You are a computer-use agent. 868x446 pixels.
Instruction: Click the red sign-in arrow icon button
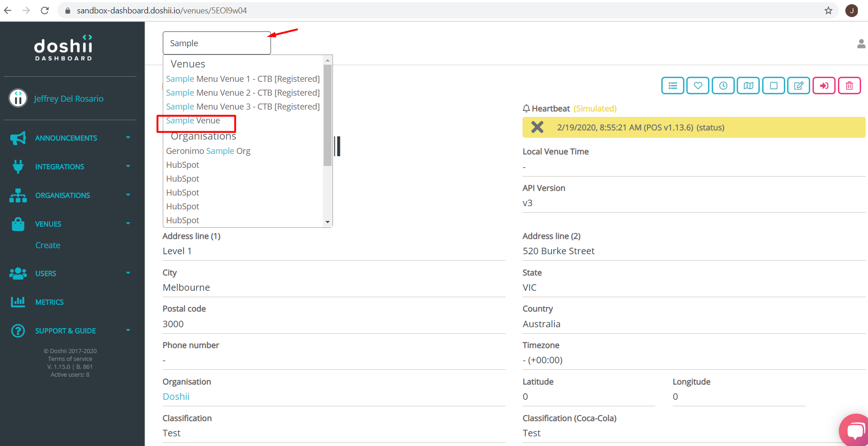point(824,86)
